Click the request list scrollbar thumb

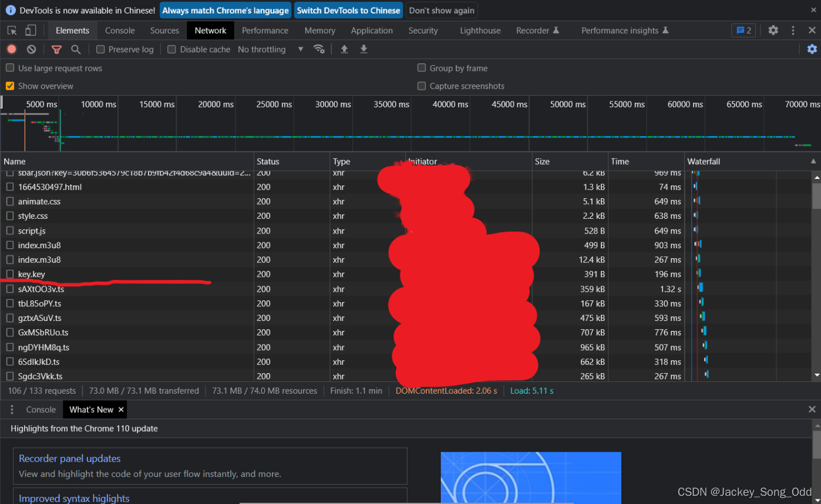(816, 195)
